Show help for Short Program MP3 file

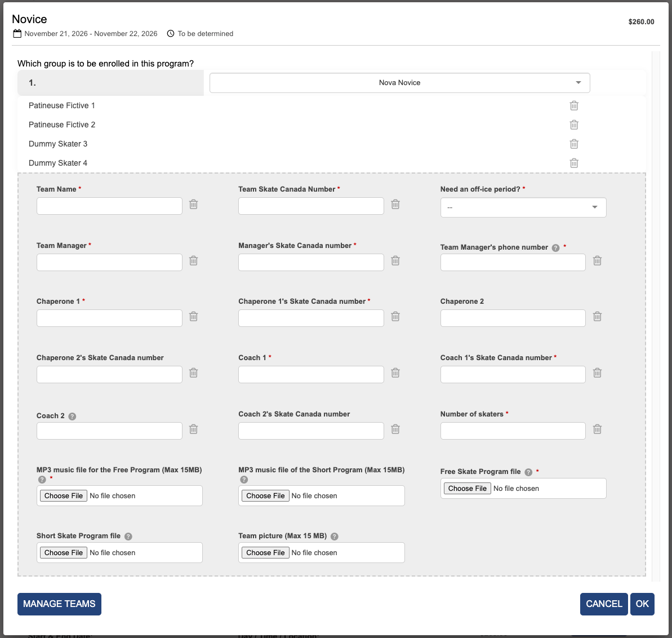pyautogui.click(x=244, y=480)
